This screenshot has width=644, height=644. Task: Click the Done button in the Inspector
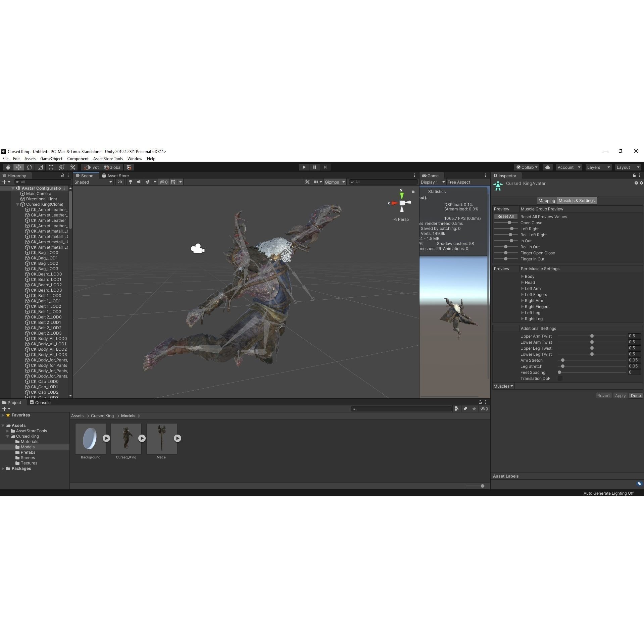[x=636, y=395]
